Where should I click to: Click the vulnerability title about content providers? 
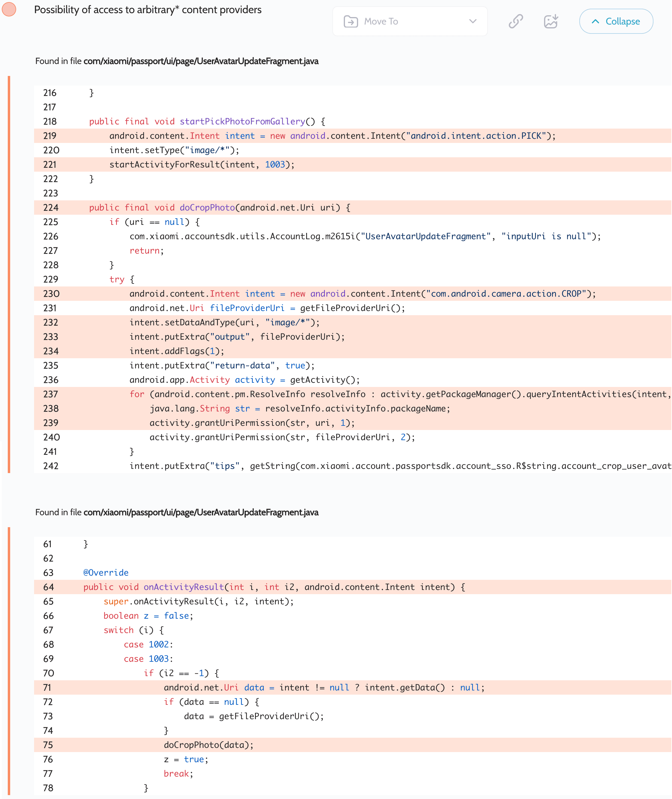point(148,10)
